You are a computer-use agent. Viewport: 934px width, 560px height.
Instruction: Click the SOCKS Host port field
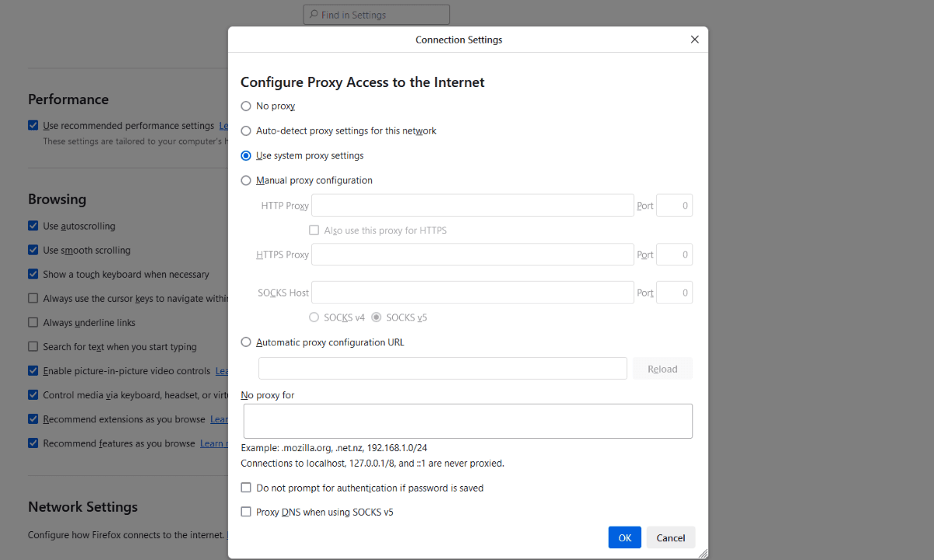point(674,292)
